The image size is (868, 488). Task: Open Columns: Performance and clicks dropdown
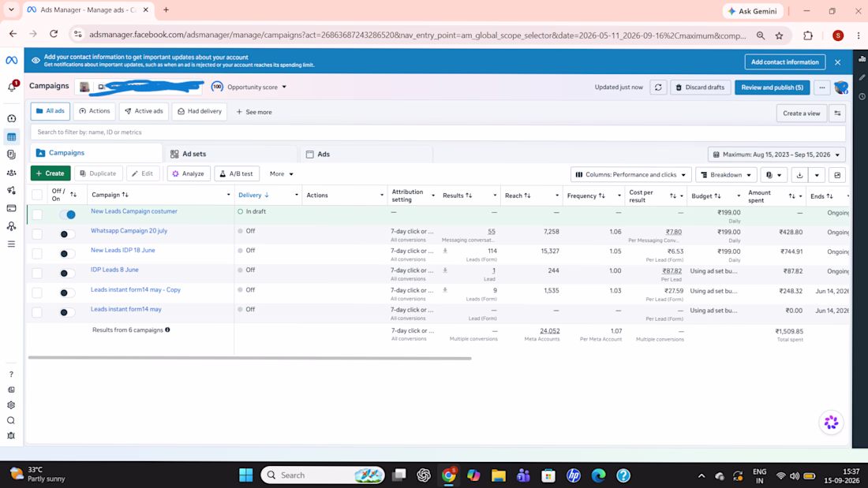coord(631,175)
